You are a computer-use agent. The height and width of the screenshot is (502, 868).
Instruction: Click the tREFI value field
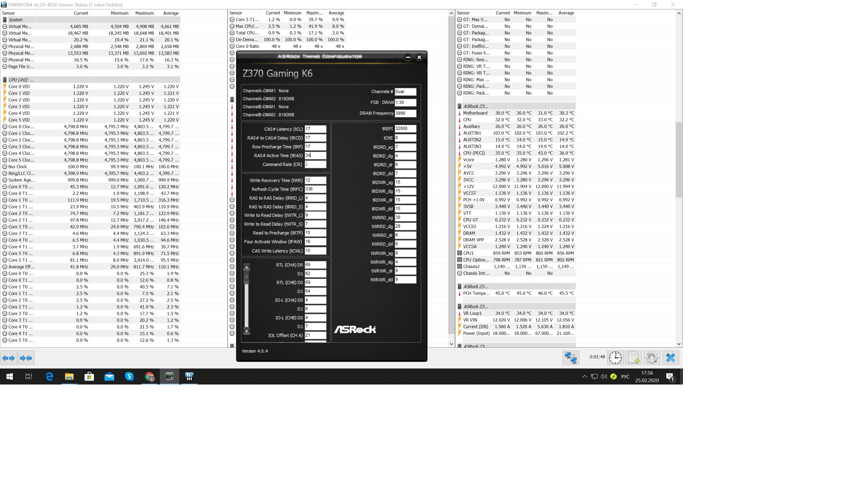[405, 128]
